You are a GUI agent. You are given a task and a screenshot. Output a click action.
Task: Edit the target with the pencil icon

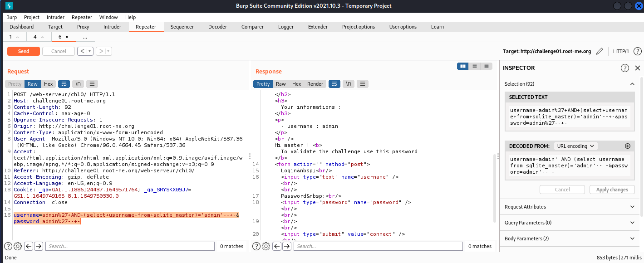(600, 51)
